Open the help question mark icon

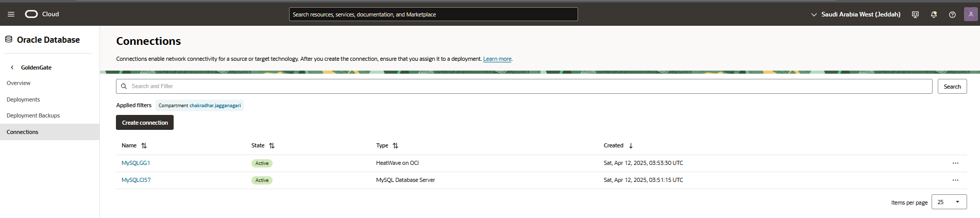coord(952,14)
